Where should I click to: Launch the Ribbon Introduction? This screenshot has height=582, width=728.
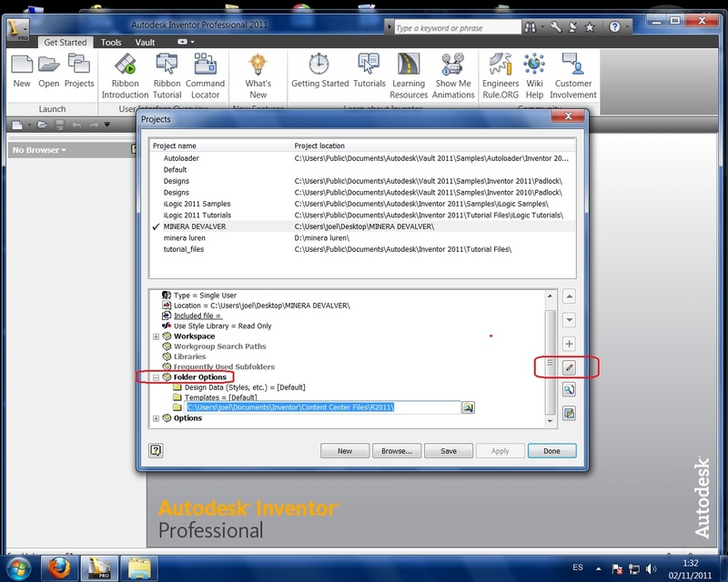tap(125, 76)
